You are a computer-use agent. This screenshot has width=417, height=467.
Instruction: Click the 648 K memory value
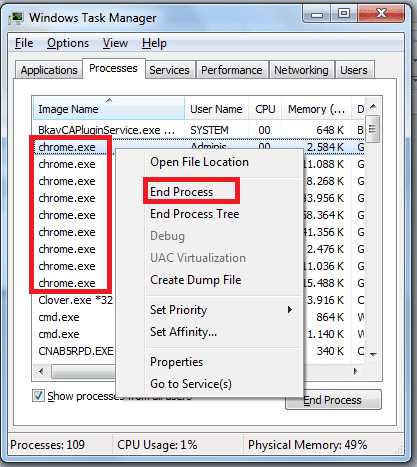[330, 130]
